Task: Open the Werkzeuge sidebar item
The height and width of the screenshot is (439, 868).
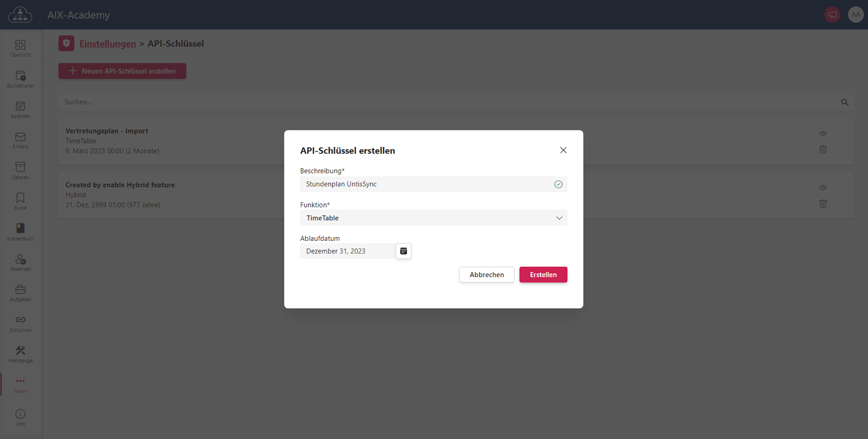Action: [20, 354]
